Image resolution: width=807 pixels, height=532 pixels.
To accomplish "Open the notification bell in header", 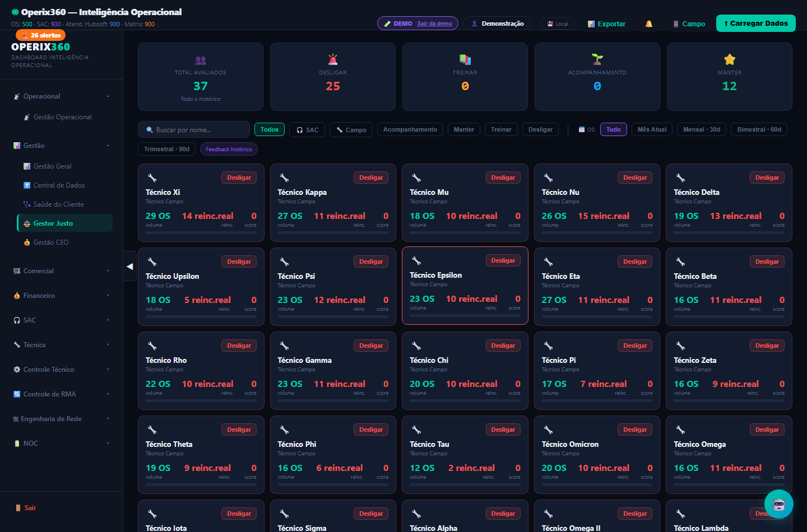I will [x=649, y=24].
